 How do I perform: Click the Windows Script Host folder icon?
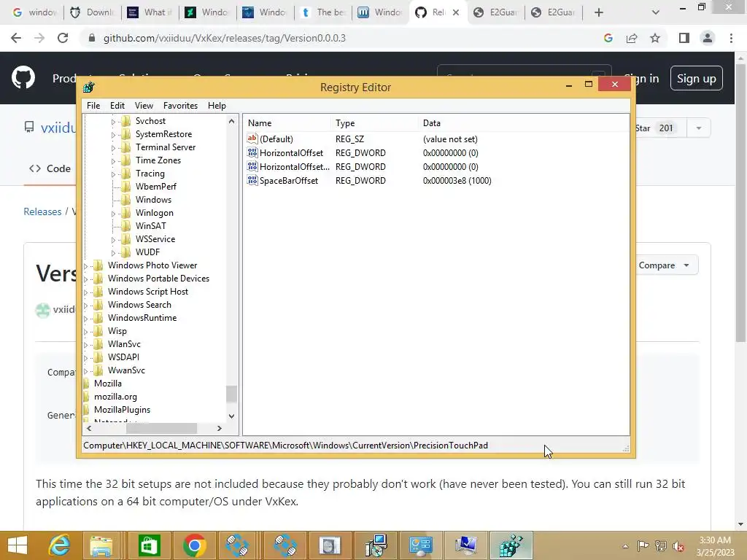click(x=98, y=292)
